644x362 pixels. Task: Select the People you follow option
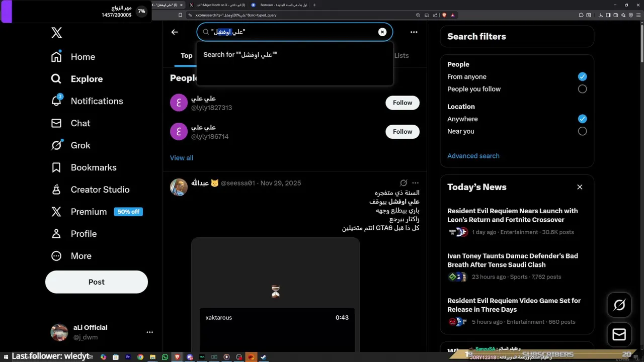pos(582,89)
